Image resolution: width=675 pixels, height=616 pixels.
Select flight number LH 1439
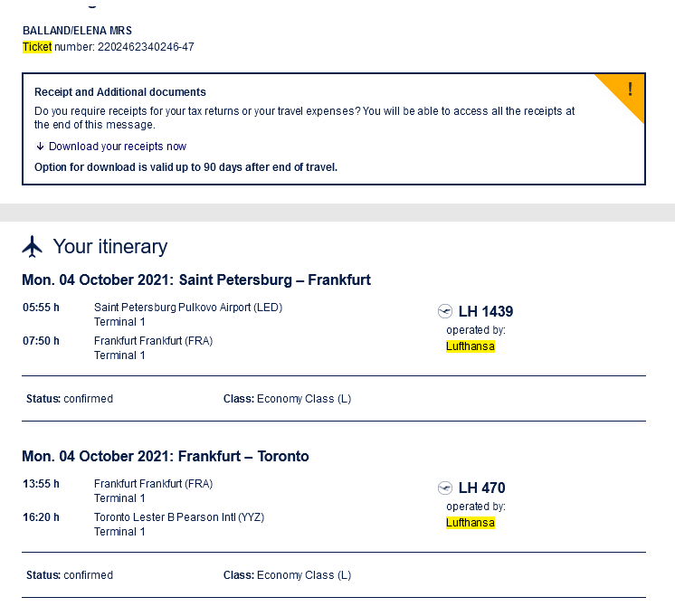486,311
